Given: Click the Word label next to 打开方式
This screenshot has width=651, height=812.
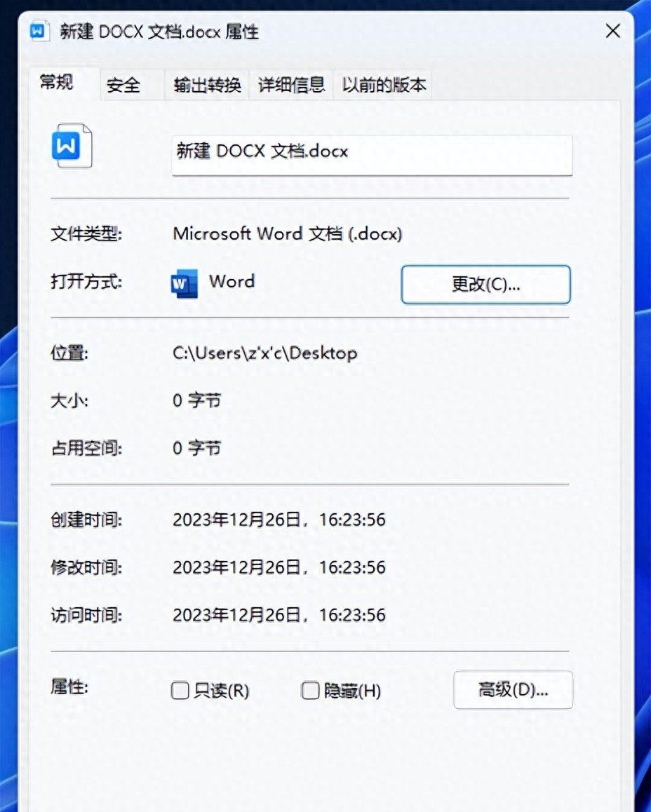Looking at the screenshot, I should [x=232, y=281].
